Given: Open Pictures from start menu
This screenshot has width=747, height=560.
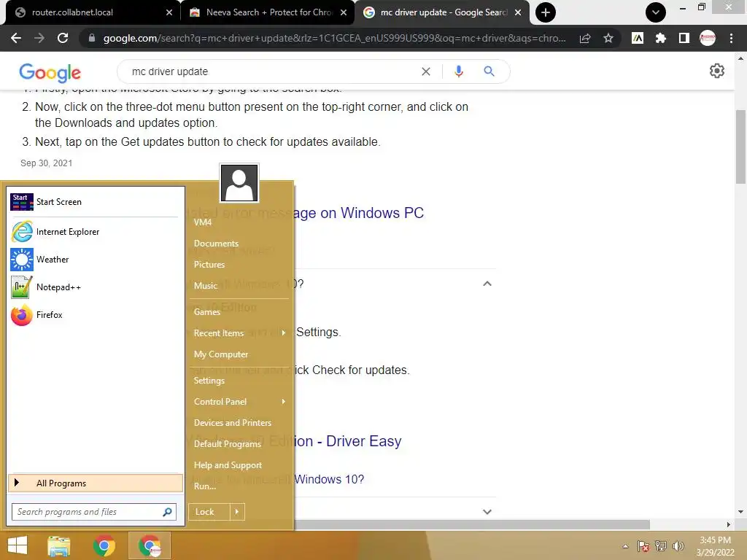Looking at the screenshot, I should coord(209,265).
